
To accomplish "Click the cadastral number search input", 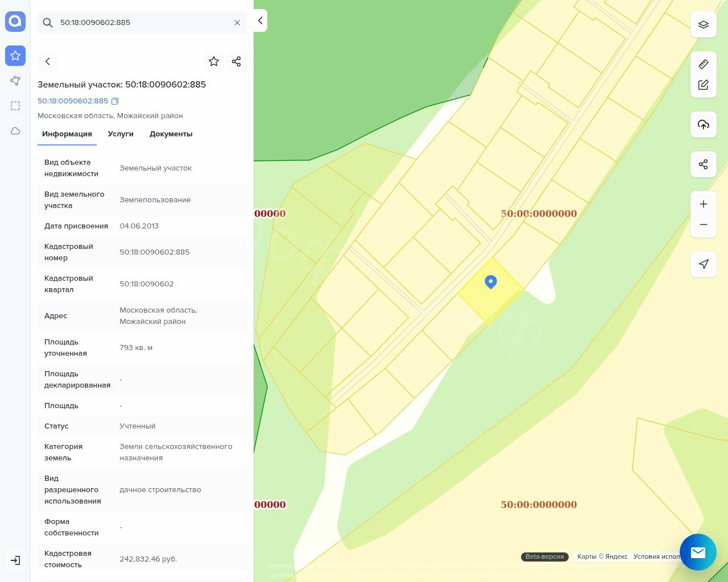I will coord(142,23).
